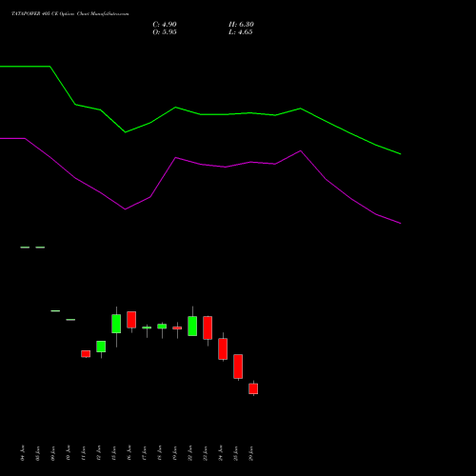476x476 pixels.
Task: Select the high value H: 6.30
Action: [241, 25]
